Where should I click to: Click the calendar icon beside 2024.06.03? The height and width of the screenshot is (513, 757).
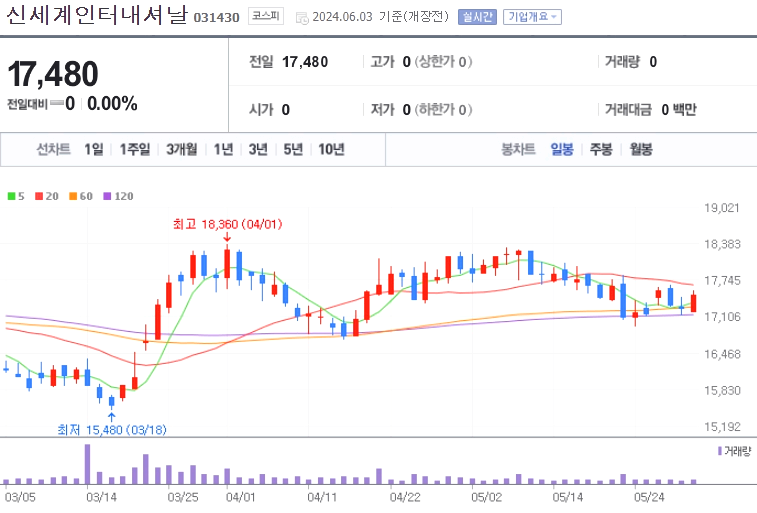[302, 18]
